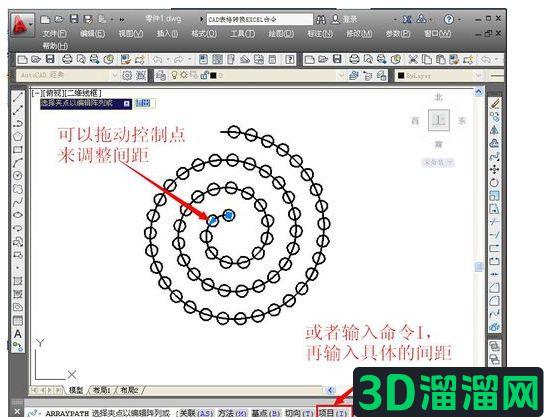Select the Multiline Text A tool
The width and height of the screenshot is (544, 417).
tap(18, 334)
